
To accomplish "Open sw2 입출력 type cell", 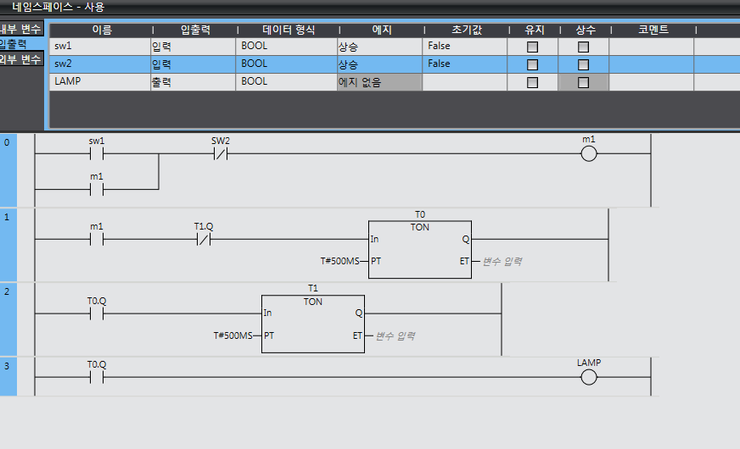I will tap(193, 64).
